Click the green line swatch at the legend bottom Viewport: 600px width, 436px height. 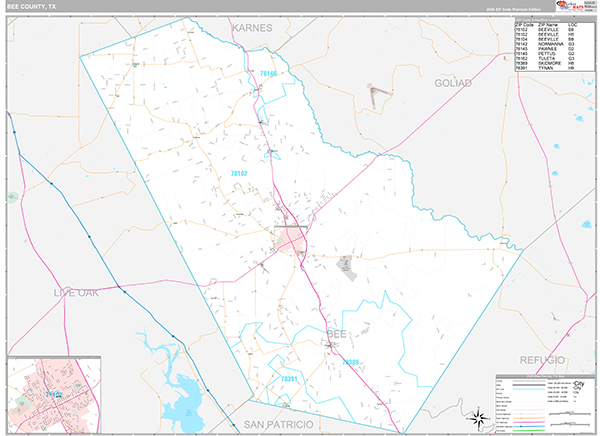click(529, 431)
